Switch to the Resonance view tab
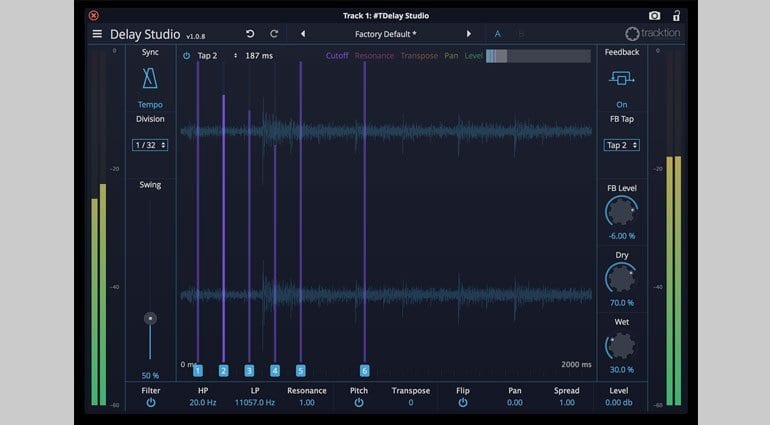This screenshot has width=770, height=425. 374,56
